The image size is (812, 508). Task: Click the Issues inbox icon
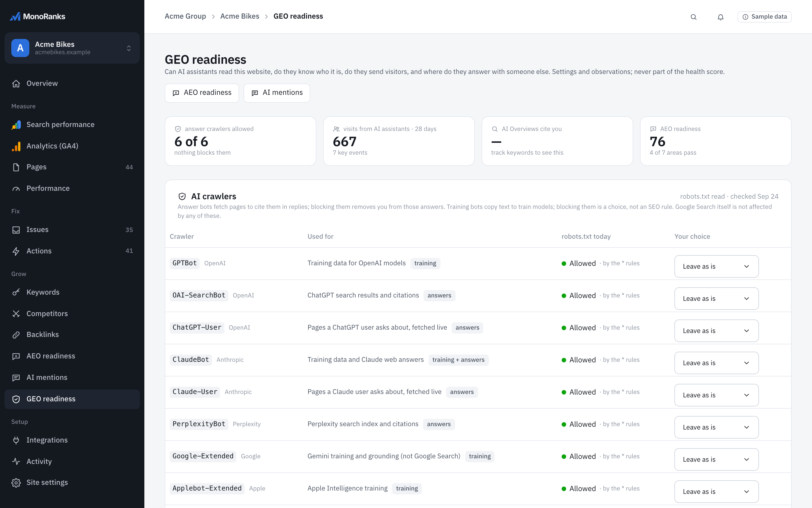[16, 230]
